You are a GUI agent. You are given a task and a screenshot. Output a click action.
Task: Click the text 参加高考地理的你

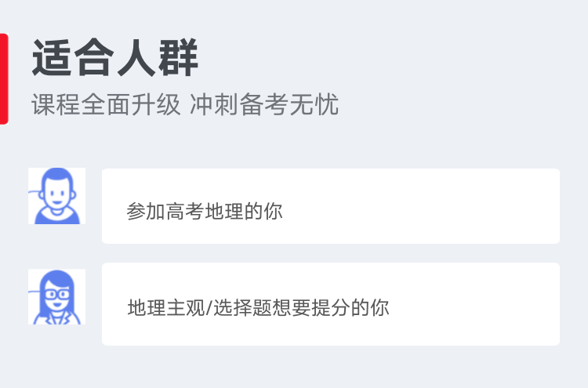[205, 211]
